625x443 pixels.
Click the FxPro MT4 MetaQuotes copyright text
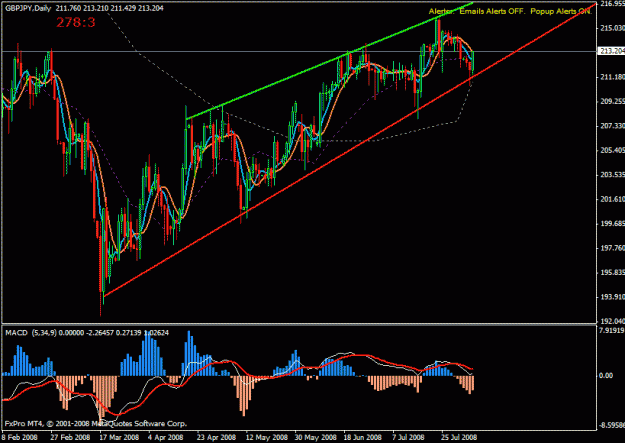pyautogui.click(x=96, y=423)
